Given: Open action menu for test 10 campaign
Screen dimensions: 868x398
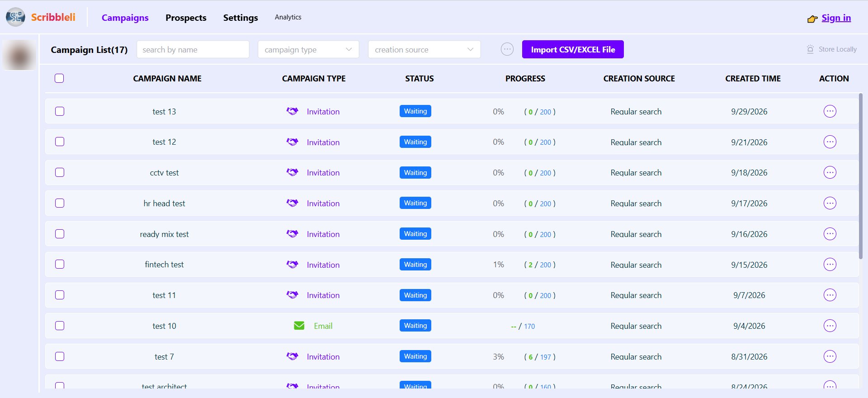Looking at the screenshot, I should [830, 326].
